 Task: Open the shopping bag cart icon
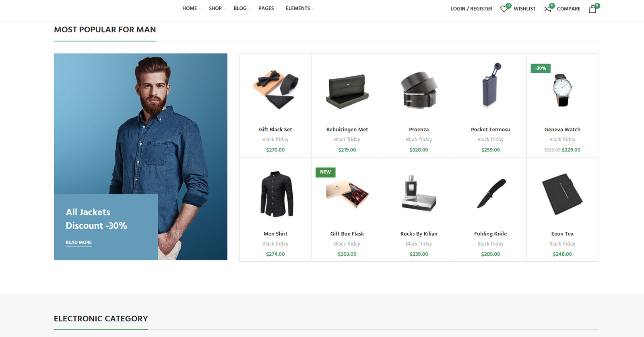click(592, 9)
